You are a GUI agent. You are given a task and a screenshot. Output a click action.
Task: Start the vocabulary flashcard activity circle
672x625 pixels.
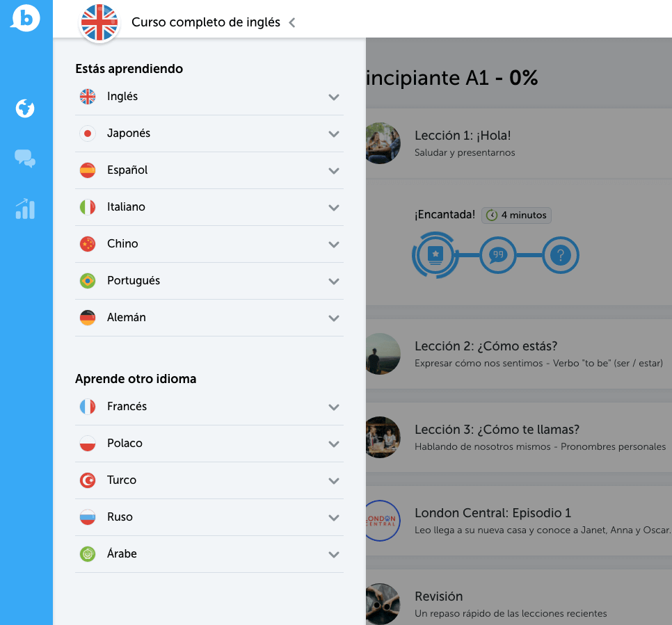pyautogui.click(x=435, y=256)
